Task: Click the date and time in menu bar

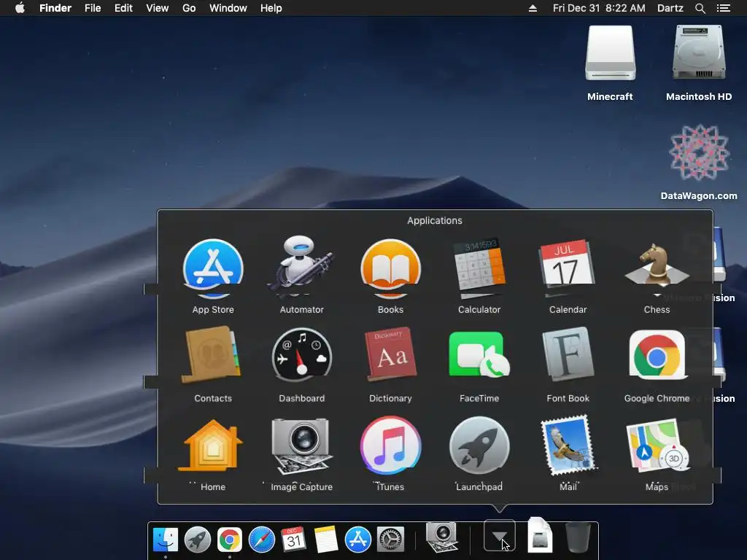Action: [599, 8]
